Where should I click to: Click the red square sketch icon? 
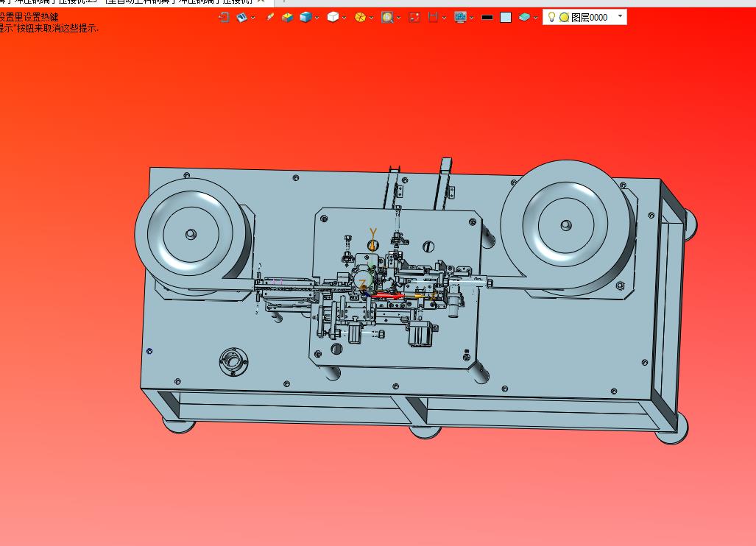point(414,18)
